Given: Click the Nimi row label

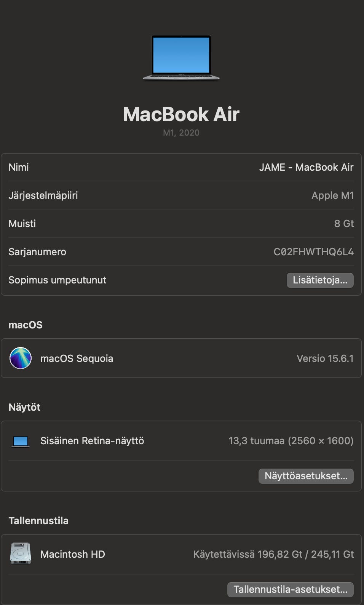Looking at the screenshot, I should pyautogui.click(x=19, y=167).
